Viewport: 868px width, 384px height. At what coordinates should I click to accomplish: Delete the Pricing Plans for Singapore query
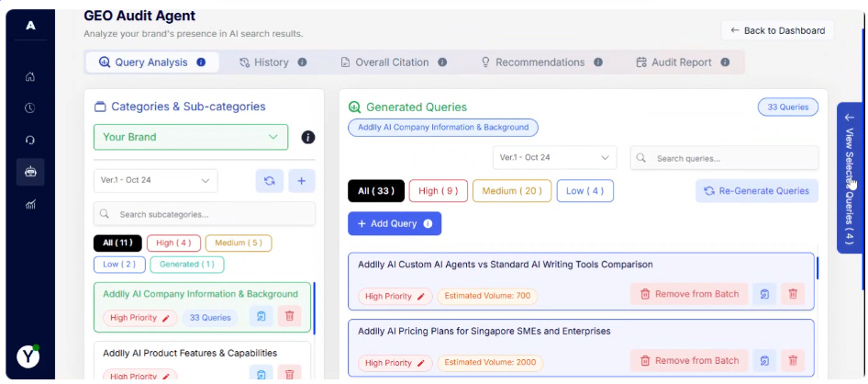click(x=793, y=361)
